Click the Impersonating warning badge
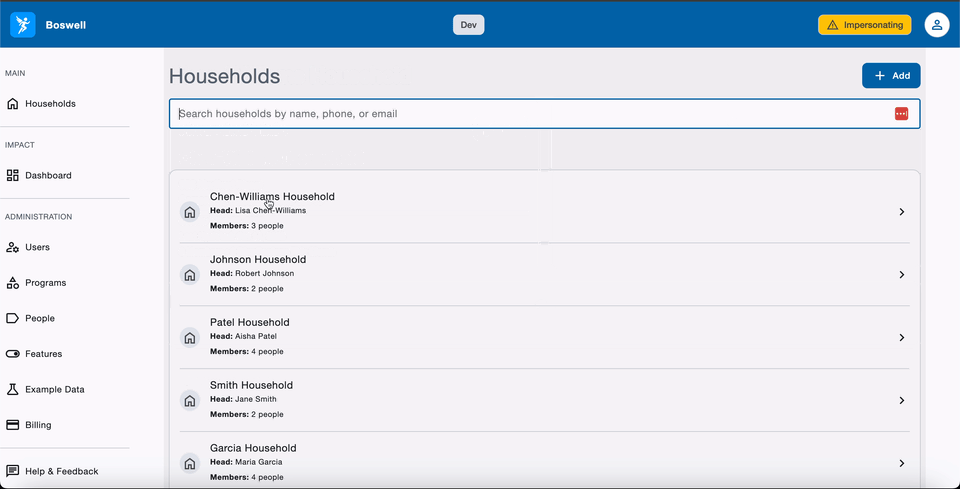Screen dimensions: 960x489 click(x=864, y=25)
